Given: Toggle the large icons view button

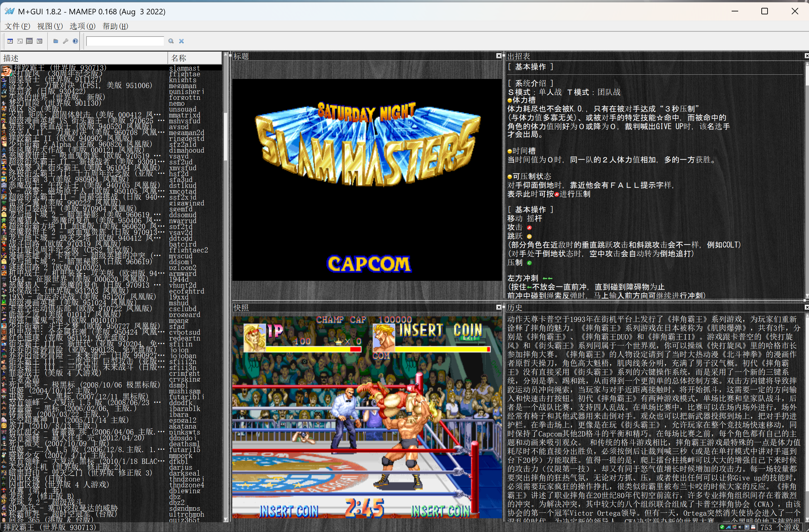Looking at the screenshot, I should pyautogui.click(x=20, y=41).
